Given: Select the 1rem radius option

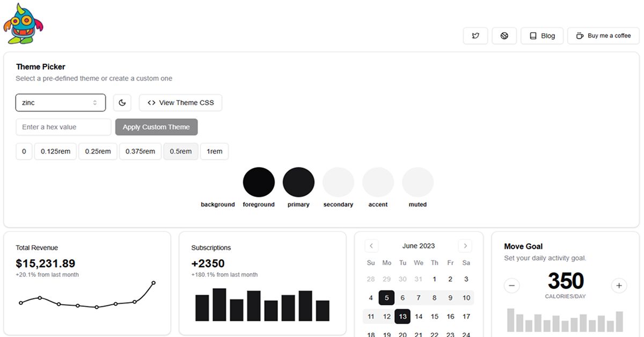Looking at the screenshot, I should 215,151.
